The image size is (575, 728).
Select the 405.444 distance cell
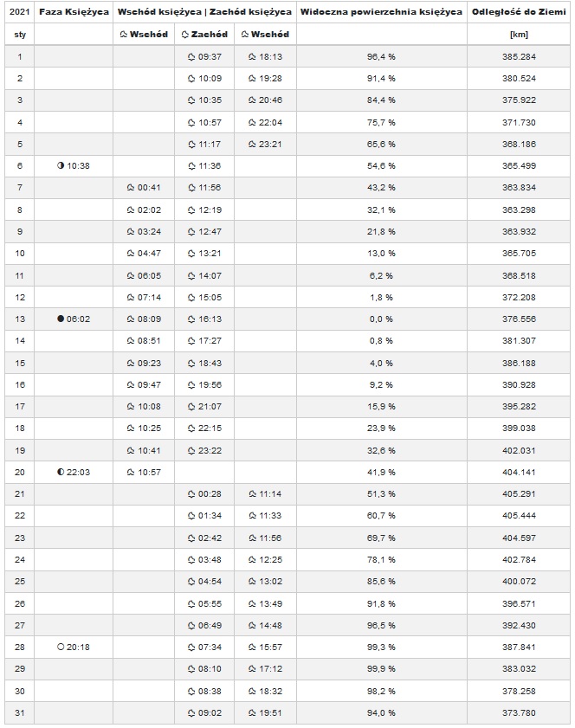519,515
